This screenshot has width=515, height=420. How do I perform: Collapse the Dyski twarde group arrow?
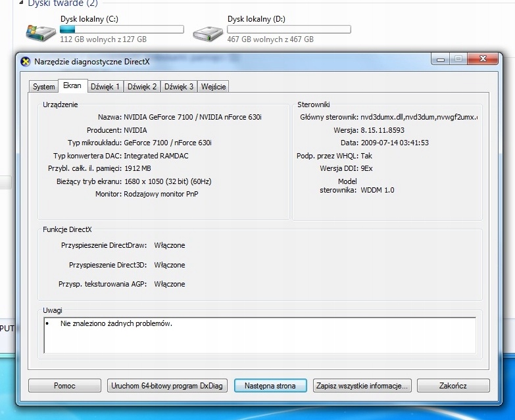tap(21, 3)
